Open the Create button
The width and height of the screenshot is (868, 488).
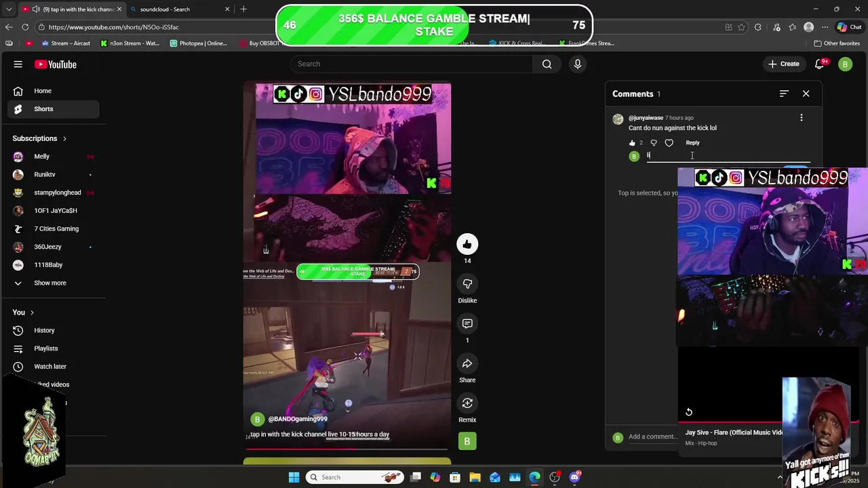[783, 64]
